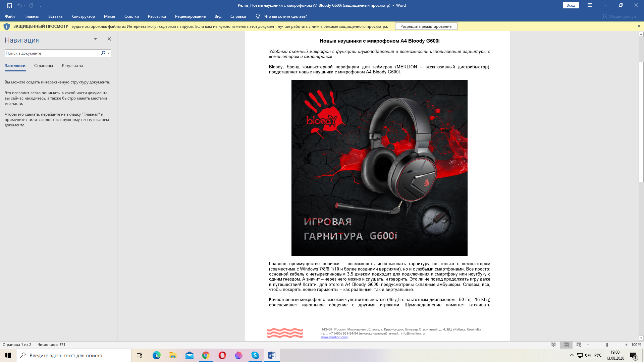Open the Windows Start menu
Viewport: 644px width, 362px height.
(x=8, y=355)
